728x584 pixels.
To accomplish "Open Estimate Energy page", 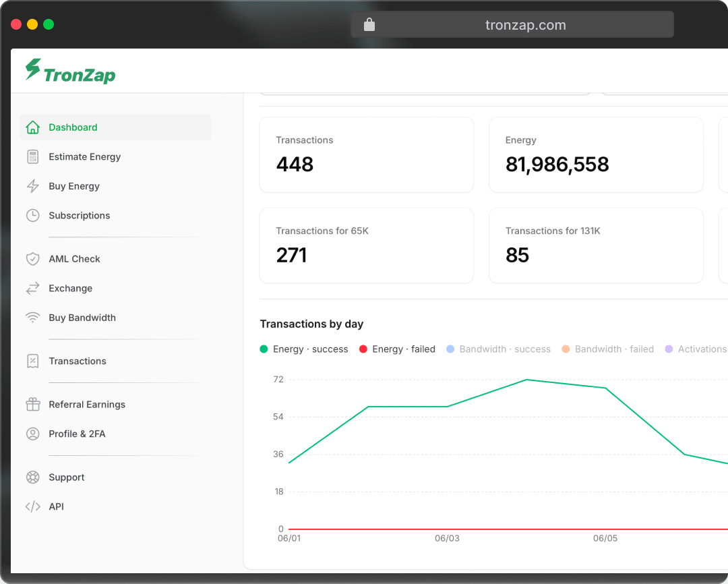I will [116, 157].
